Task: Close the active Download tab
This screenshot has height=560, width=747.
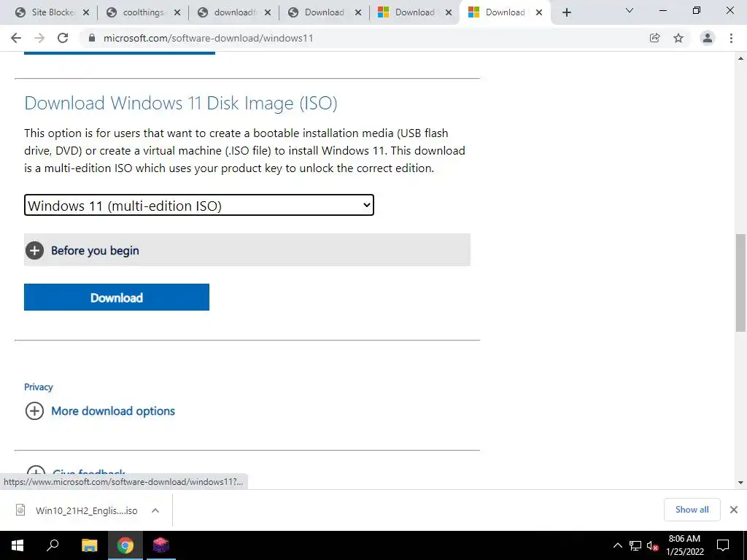Action: pyautogui.click(x=539, y=13)
